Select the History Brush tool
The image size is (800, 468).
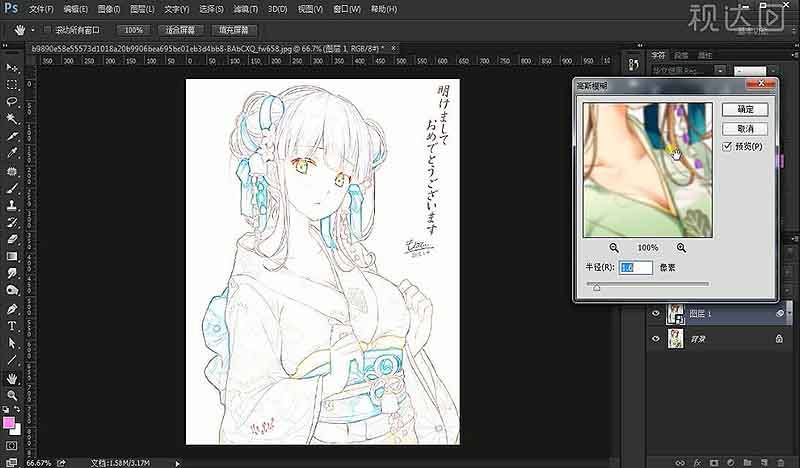coord(12,223)
